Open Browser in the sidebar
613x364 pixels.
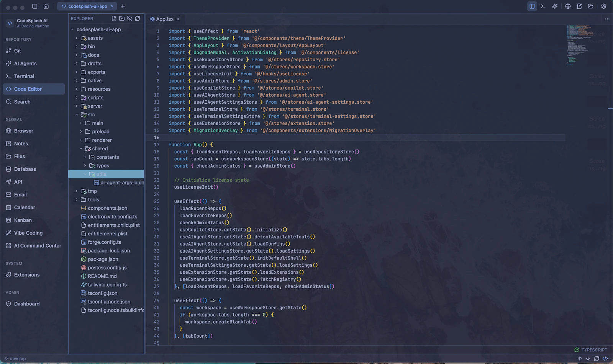pyautogui.click(x=34, y=131)
